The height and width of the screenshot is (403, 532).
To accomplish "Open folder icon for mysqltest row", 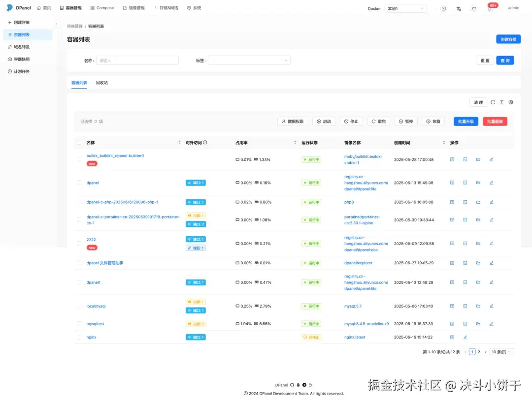I will pos(478,324).
